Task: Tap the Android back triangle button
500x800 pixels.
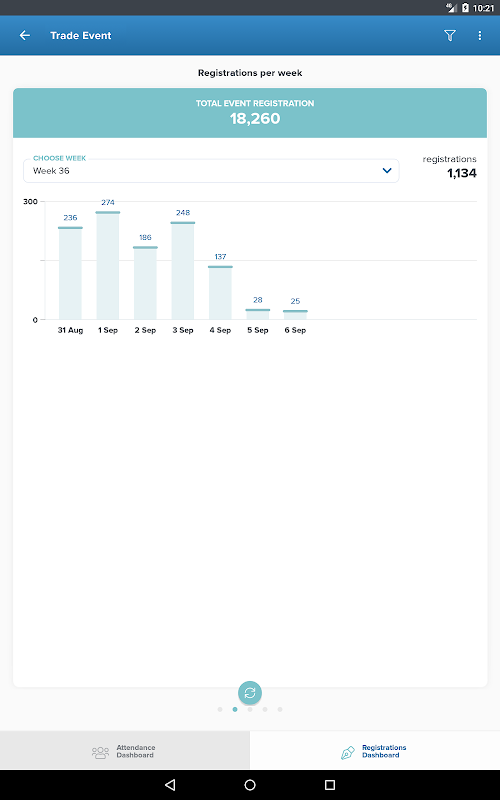Action: (170, 785)
